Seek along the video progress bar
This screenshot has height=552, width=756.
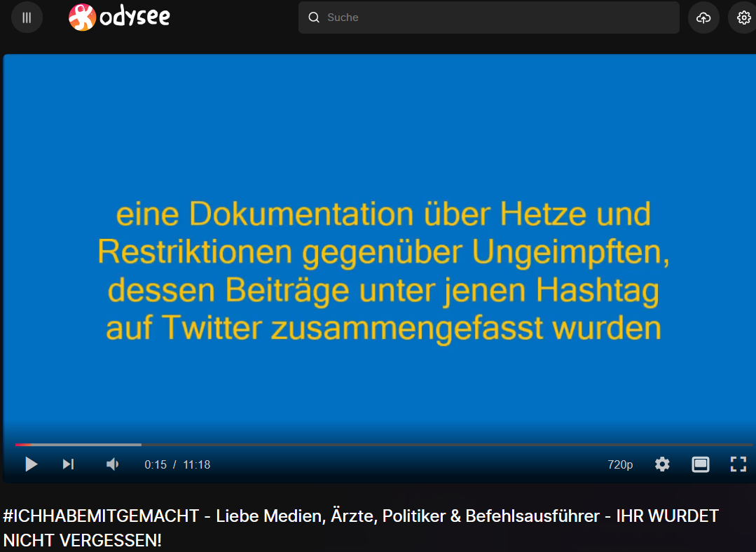pyautogui.click(x=384, y=445)
